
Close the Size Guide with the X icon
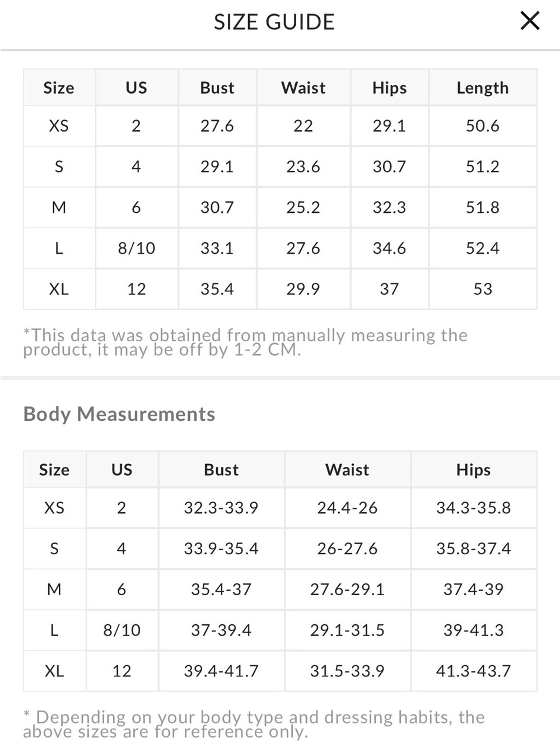pos(530,21)
